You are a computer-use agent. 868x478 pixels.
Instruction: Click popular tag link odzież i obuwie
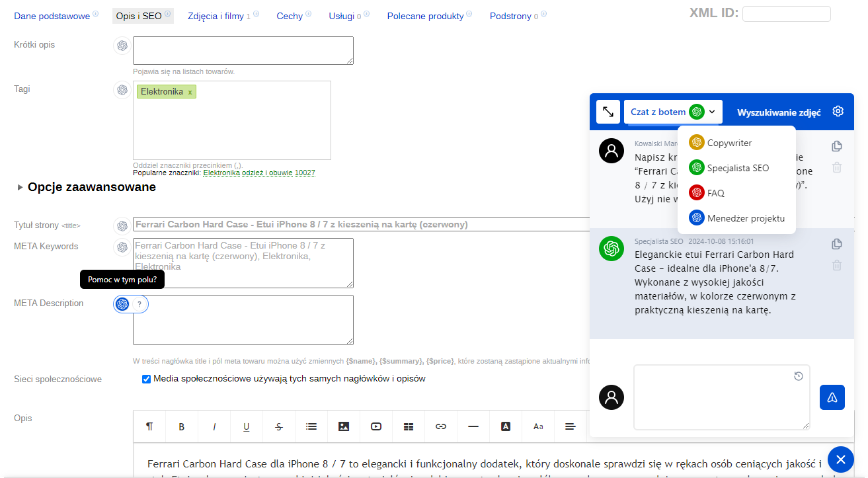(268, 173)
